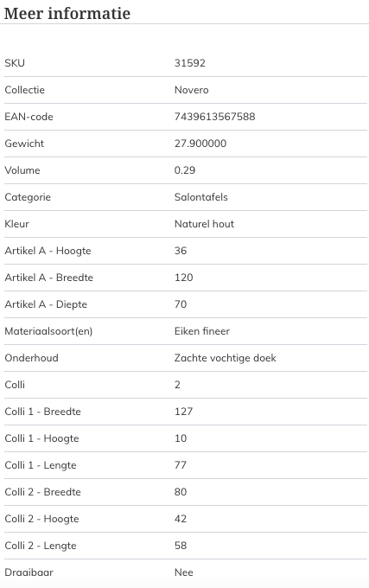Click the Zachte vochtige doek text

(x=226, y=358)
